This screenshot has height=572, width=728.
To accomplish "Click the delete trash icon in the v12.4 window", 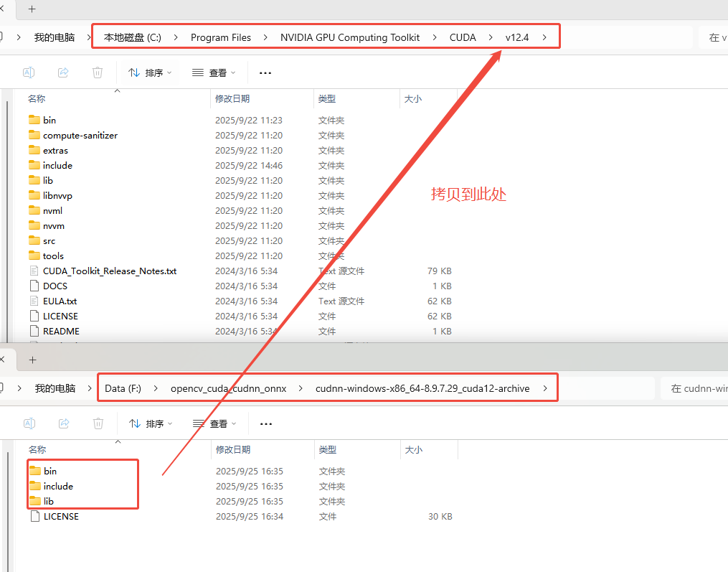I will (98, 72).
